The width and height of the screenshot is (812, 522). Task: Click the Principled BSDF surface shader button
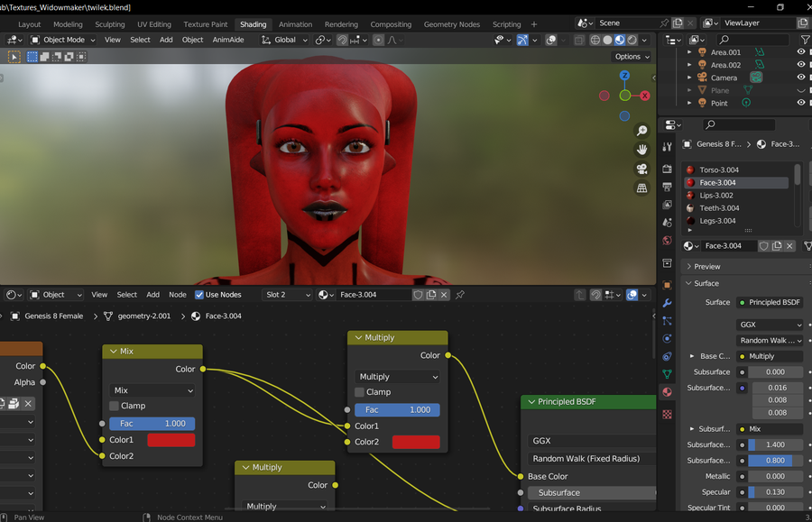coord(770,303)
